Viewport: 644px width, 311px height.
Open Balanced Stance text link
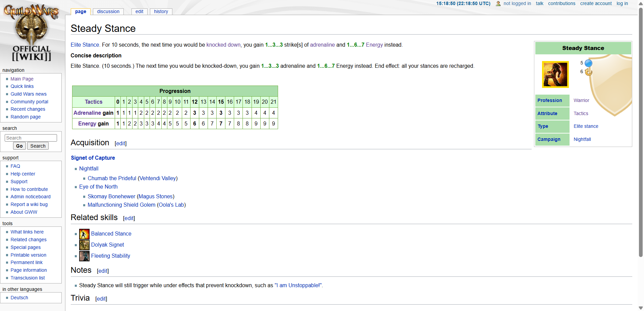pos(111,234)
